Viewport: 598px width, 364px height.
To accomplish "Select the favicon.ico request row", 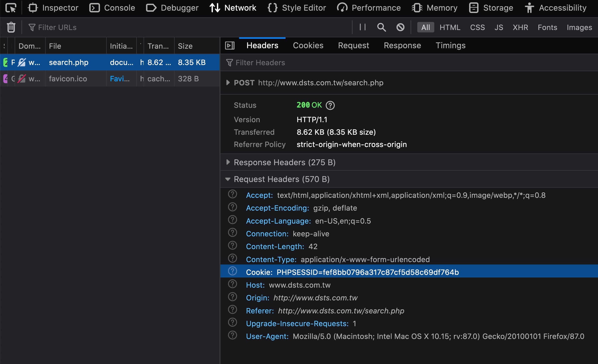I will click(x=110, y=78).
